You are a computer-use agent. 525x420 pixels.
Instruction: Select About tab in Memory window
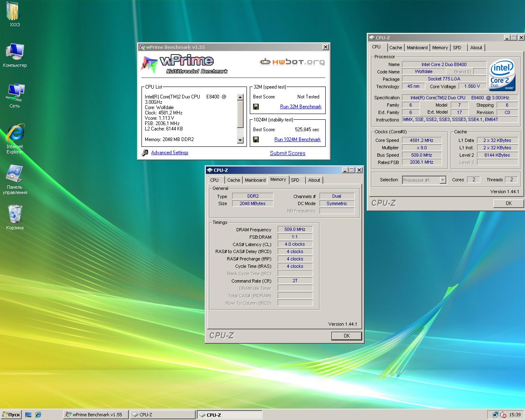click(x=314, y=180)
